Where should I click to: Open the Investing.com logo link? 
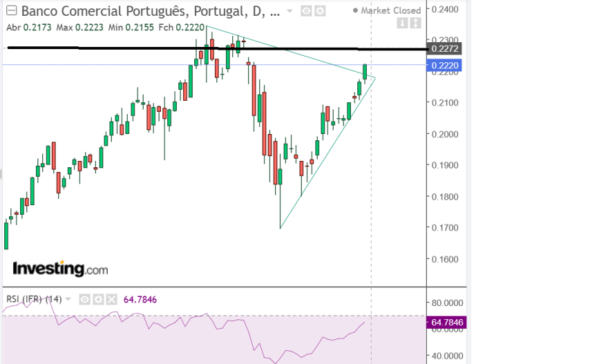60,269
